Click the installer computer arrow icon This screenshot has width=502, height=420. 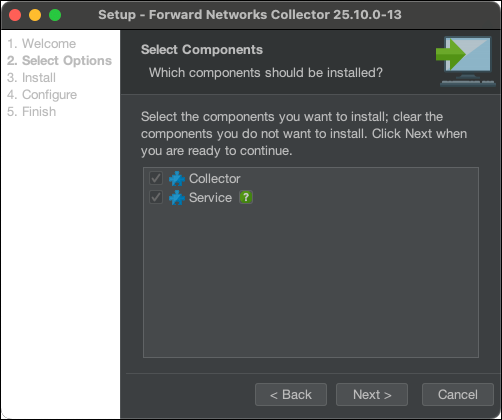[x=466, y=61]
